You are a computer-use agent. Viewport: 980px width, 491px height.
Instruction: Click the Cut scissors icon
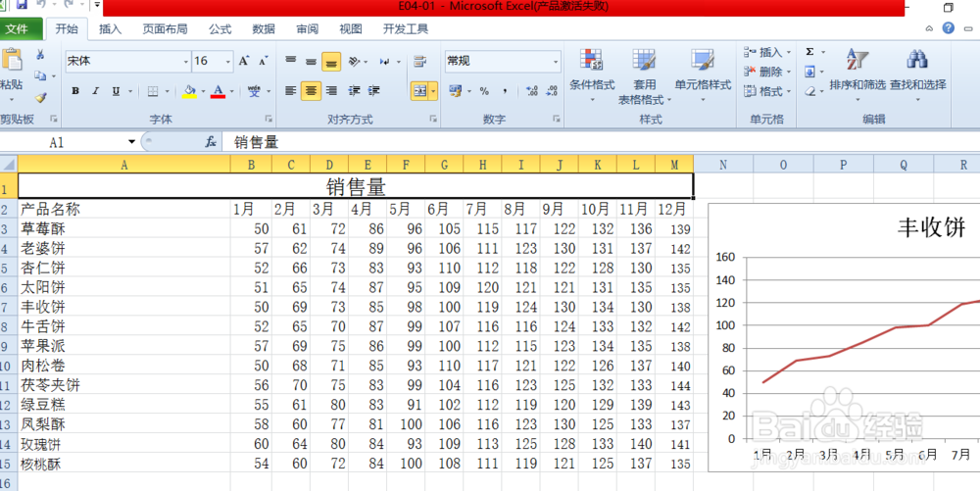pyautogui.click(x=40, y=55)
